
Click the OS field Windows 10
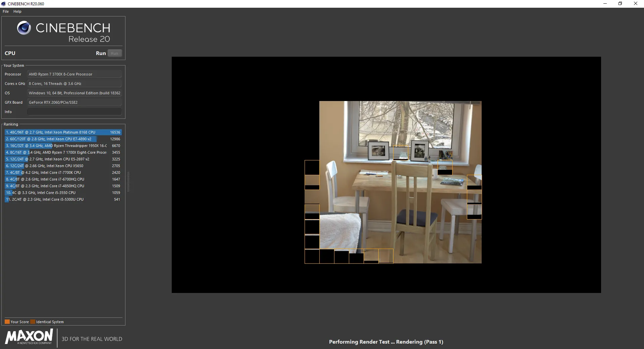(74, 93)
